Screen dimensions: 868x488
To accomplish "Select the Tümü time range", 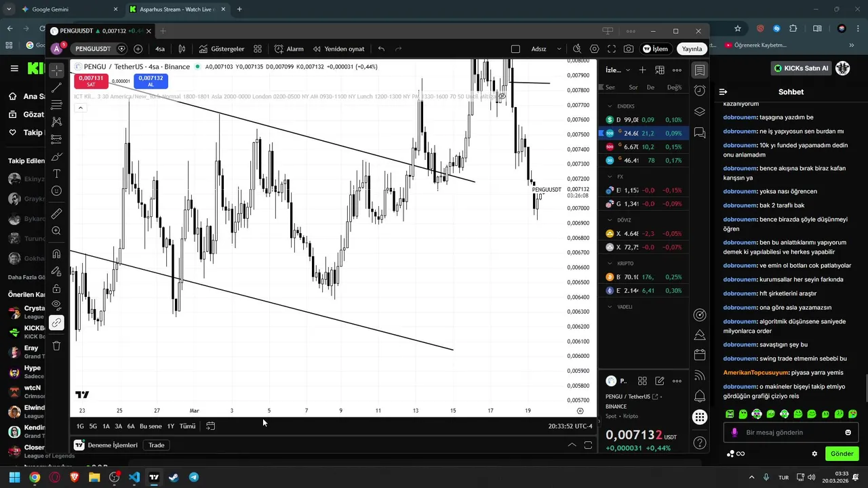I will click(187, 426).
